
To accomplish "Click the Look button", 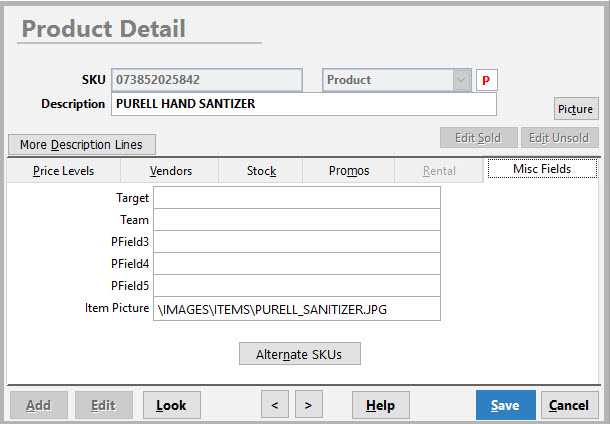I will [172, 405].
